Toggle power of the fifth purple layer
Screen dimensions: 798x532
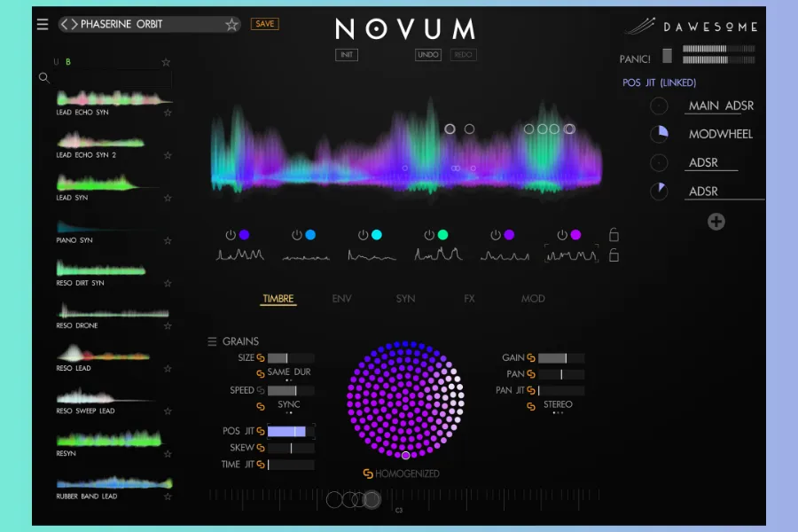click(x=495, y=235)
